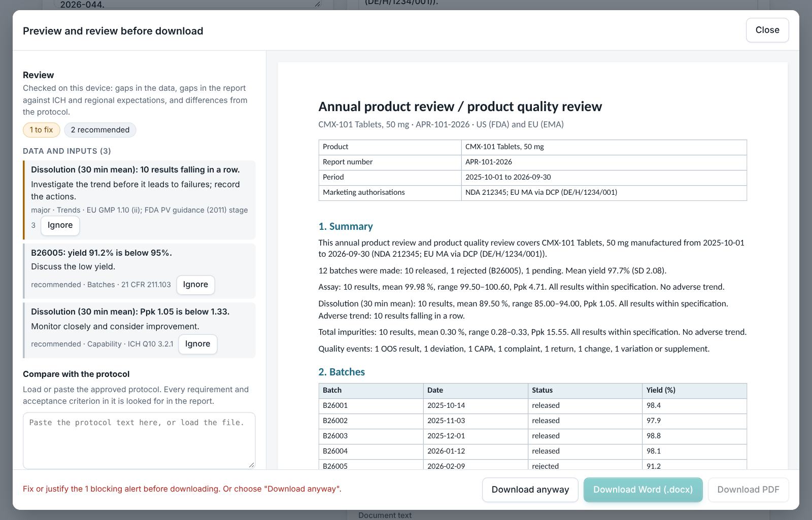Click batch cell 'B26003'
The image size is (812, 520).
(371, 436)
